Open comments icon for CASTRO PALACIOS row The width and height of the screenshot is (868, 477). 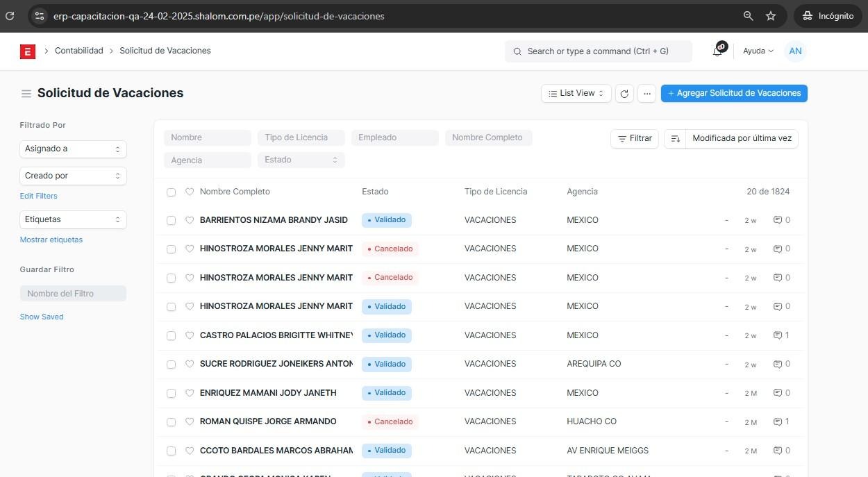[x=778, y=335]
